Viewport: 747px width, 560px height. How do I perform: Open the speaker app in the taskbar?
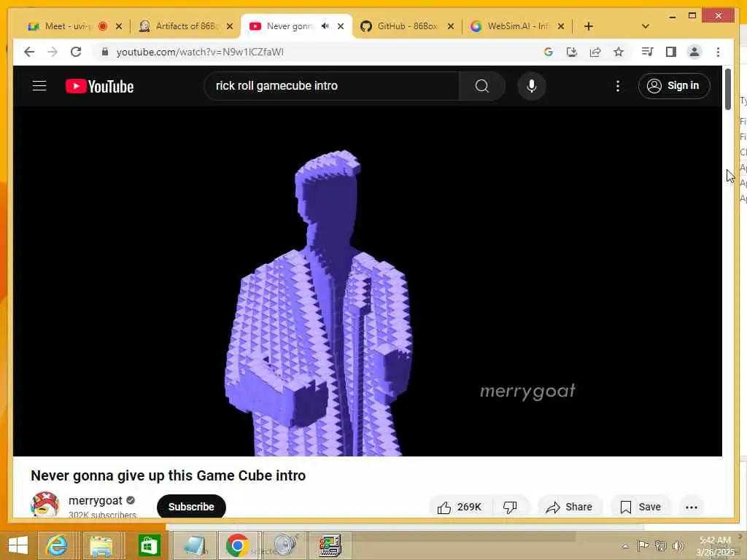tap(284, 545)
